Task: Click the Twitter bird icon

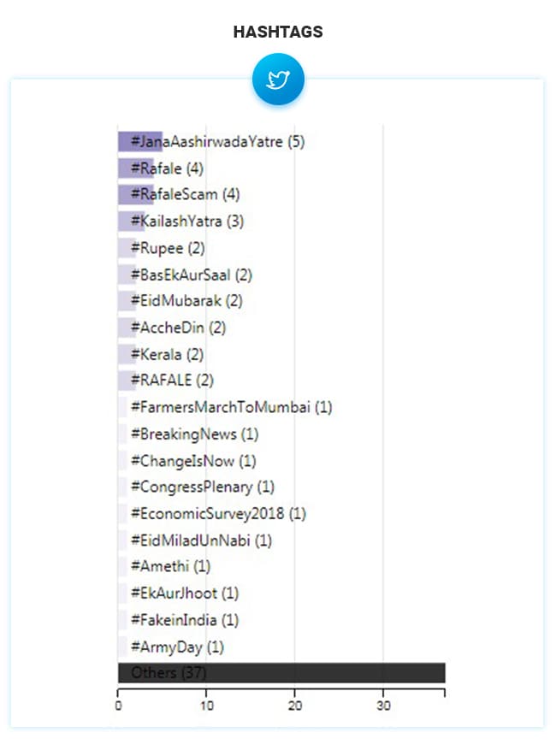Action: (278, 80)
